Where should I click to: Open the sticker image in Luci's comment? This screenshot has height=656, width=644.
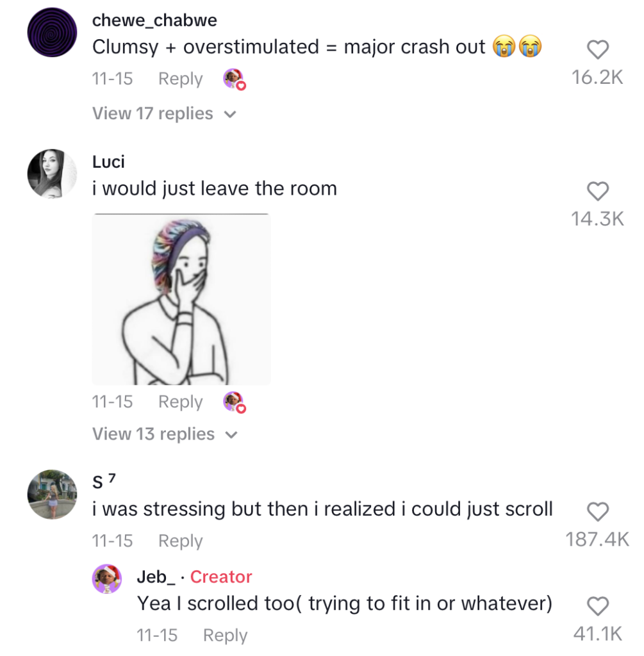(181, 299)
